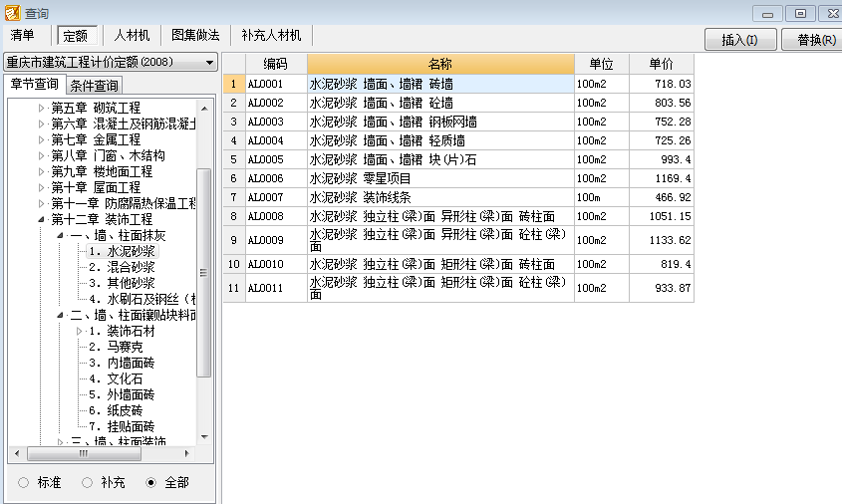The image size is (842, 504).
Task: Select tree item 5. 外墙面砖
Action: 122,394
